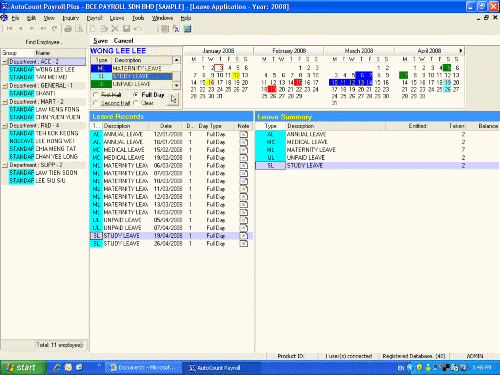Launch Internet Explorer from quick launch
500x375 pixels.
(x=57, y=367)
